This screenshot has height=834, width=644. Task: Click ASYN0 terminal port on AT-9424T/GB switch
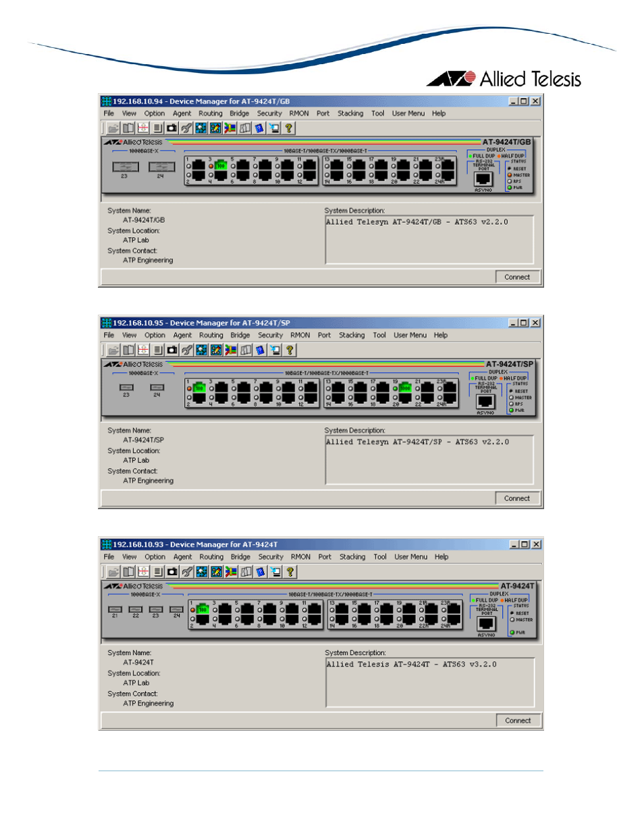coord(483,179)
